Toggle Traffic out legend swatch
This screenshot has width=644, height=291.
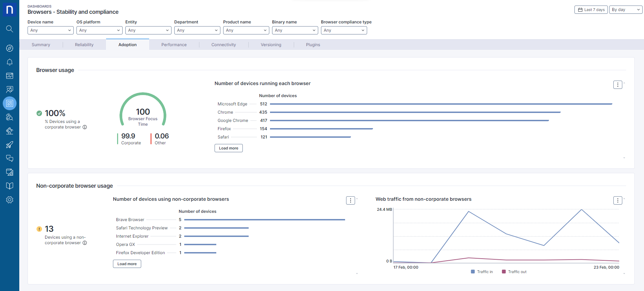(504, 272)
